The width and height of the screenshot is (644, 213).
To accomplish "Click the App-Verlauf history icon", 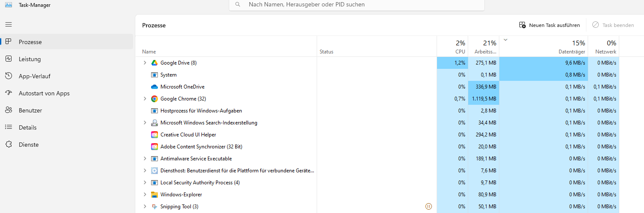I will click(x=9, y=76).
